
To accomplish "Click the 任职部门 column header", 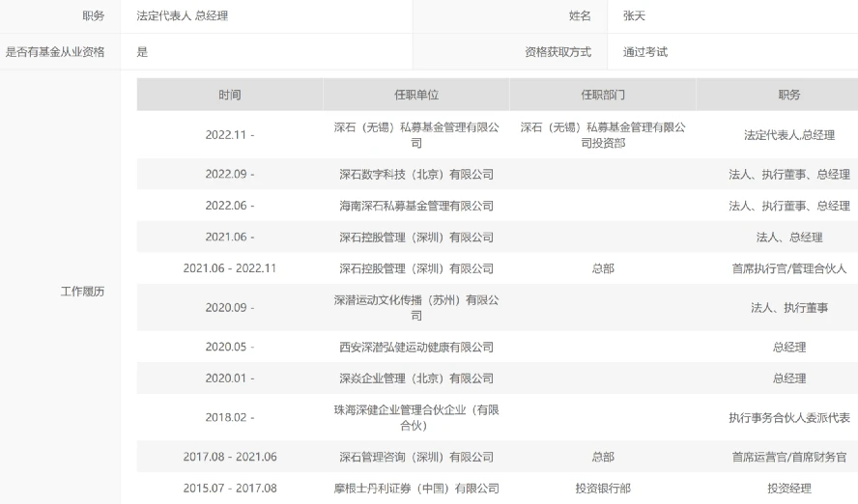I will pyautogui.click(x=603, y=95).
